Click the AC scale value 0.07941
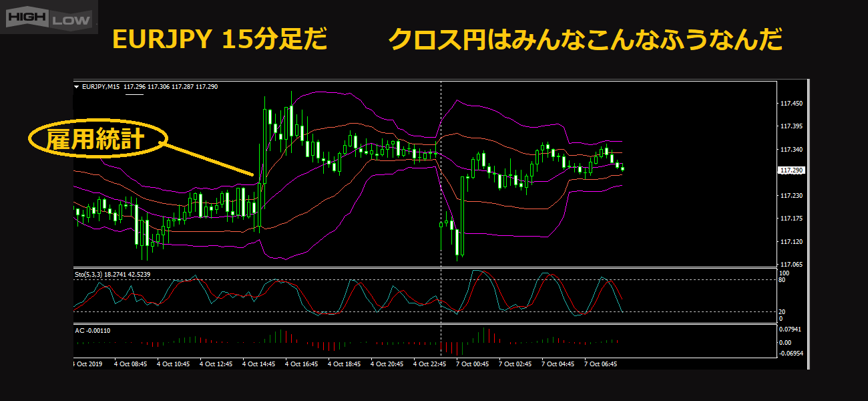868x401 pixels. [791, 329]
